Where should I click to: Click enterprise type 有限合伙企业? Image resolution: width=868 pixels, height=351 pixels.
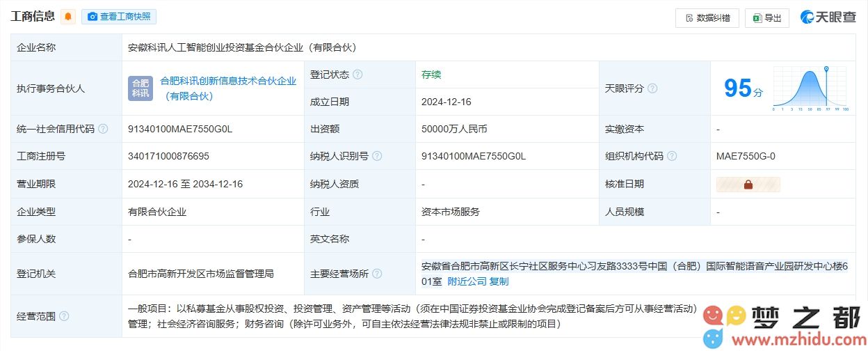pos(157,212)
